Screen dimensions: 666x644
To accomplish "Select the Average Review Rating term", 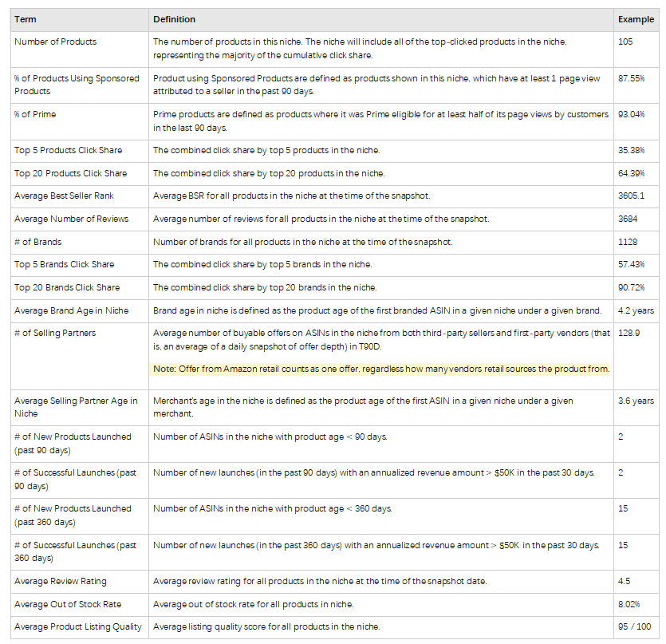I will (60, 581).
